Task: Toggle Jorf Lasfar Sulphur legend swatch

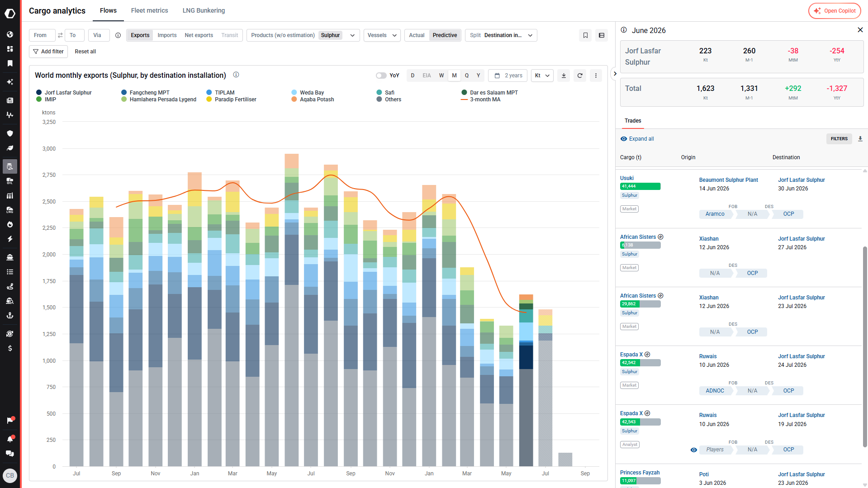Action: (x=39, y=92)
